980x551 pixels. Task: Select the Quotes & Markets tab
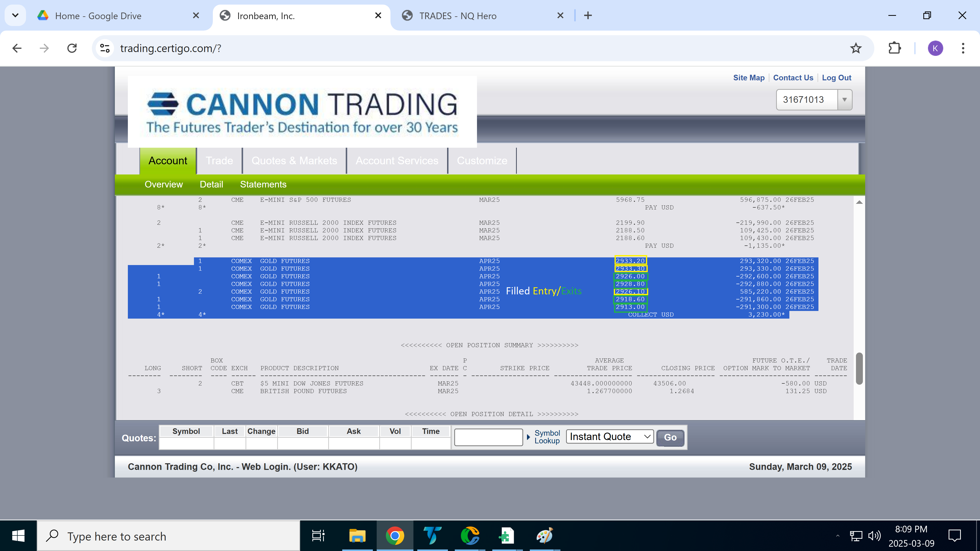point(294,160)
